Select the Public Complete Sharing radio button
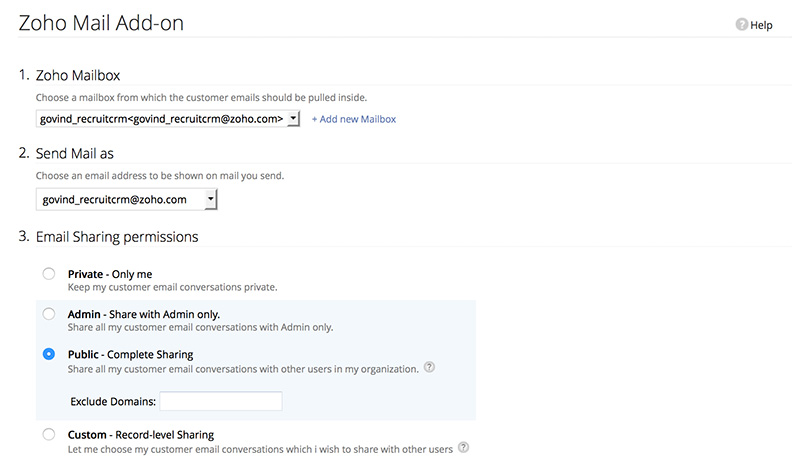This screenshot has width=800, height=464. 49,354
